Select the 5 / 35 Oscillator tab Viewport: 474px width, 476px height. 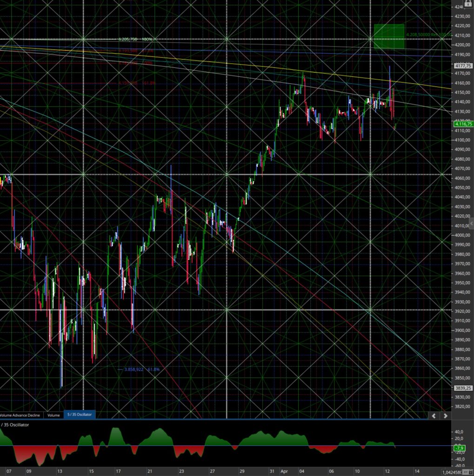(80, 414)
